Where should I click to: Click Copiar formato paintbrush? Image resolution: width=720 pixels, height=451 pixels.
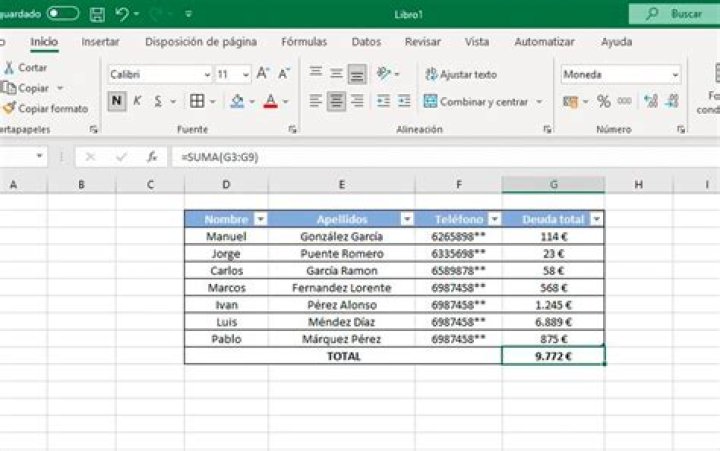point(45,109)
